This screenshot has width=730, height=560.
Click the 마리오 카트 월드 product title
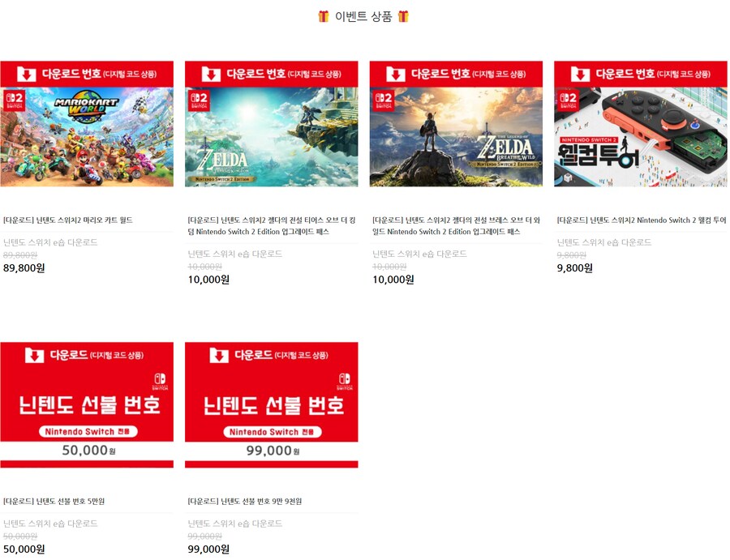coord(68,220)
